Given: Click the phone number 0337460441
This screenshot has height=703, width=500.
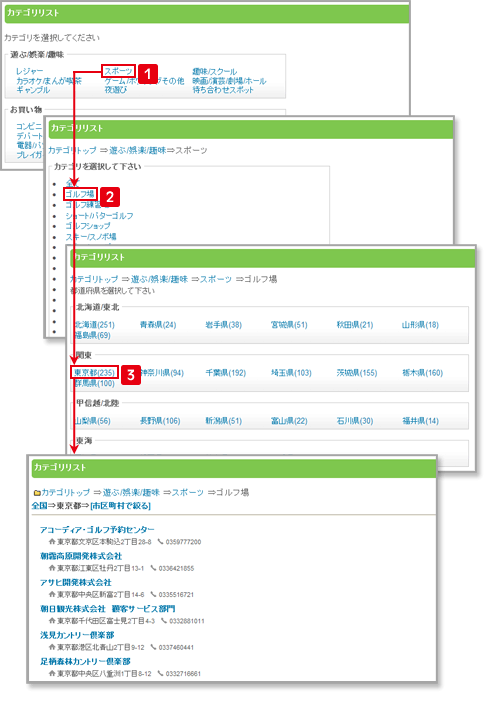Looking at the screenshot, I should coord(176,647).
